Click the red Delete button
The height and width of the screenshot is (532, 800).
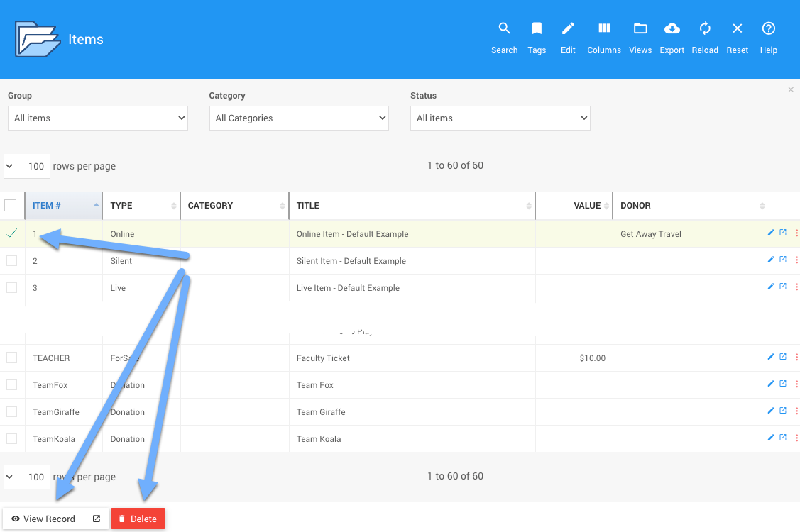pyautogui.click(x=138, y=519)
